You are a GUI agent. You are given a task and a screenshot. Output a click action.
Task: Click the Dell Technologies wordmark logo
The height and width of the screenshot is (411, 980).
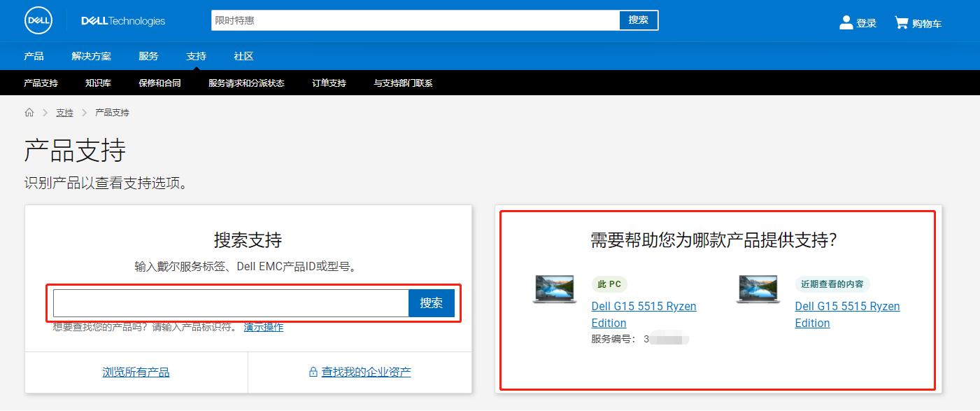[x=123, y=20]
